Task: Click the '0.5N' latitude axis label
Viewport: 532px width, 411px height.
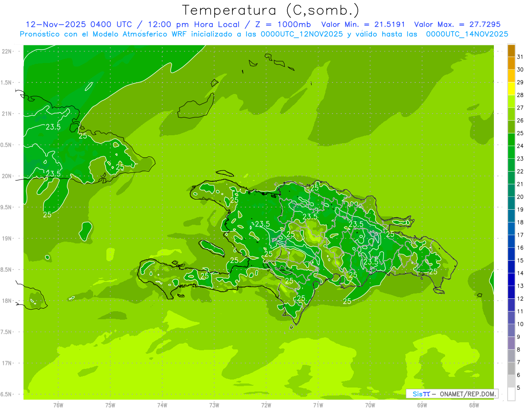Action: click(7, 145)
